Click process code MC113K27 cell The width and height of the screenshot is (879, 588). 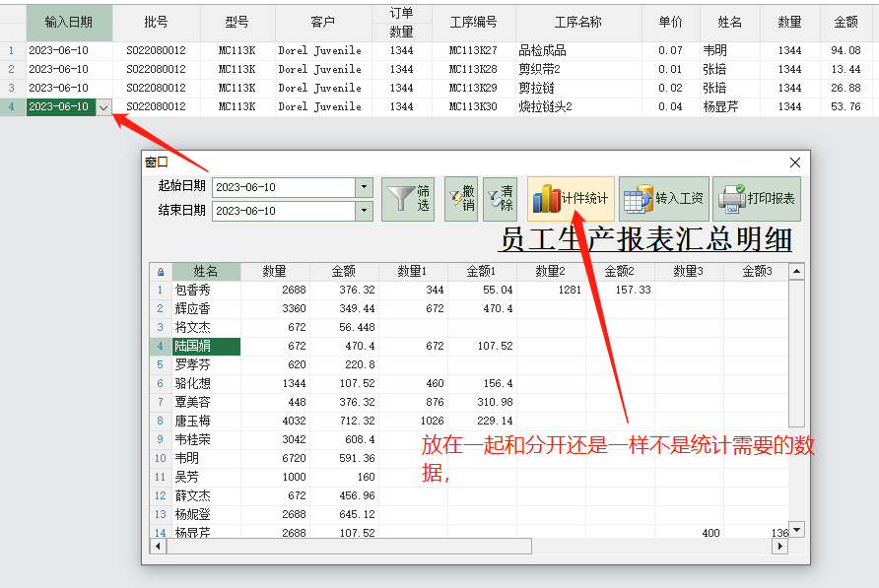pyautogui.click(x=474, y=51)
